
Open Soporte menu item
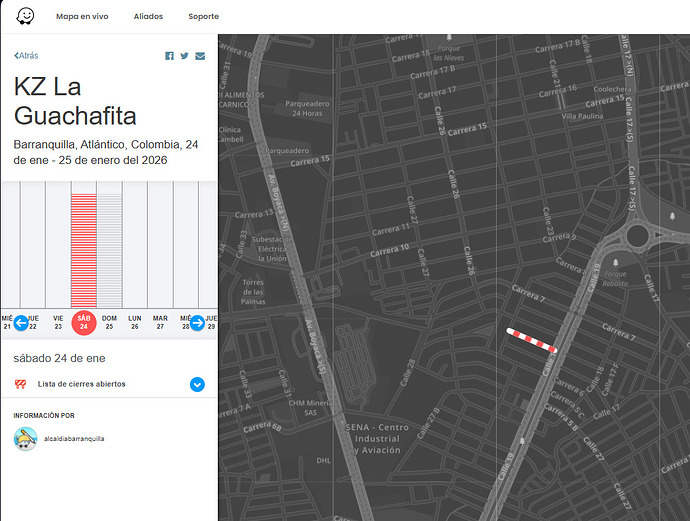[x=204, y=17]
